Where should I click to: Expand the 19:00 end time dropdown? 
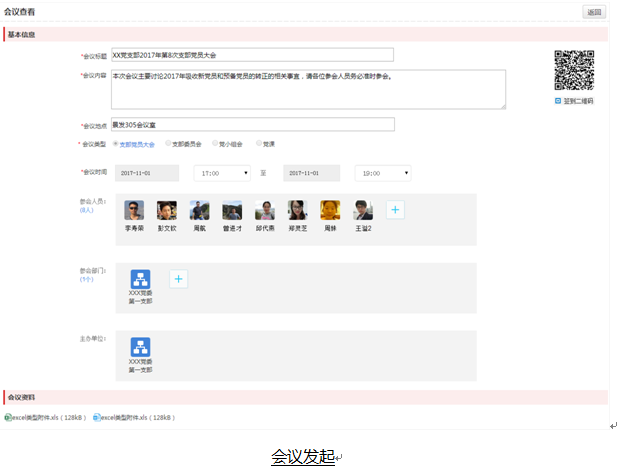pyautogui.click(x=381, y=173)
